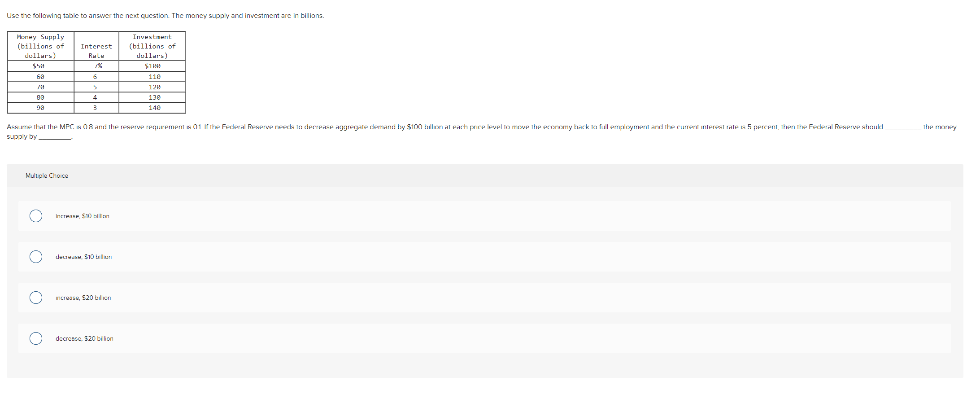The image size is (980, 399).
Task: Click the $100 investment cell
Action: tap(152, 66)
